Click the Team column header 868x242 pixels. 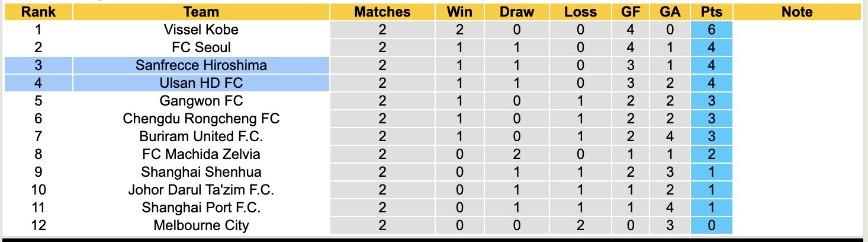coord(201,12)
